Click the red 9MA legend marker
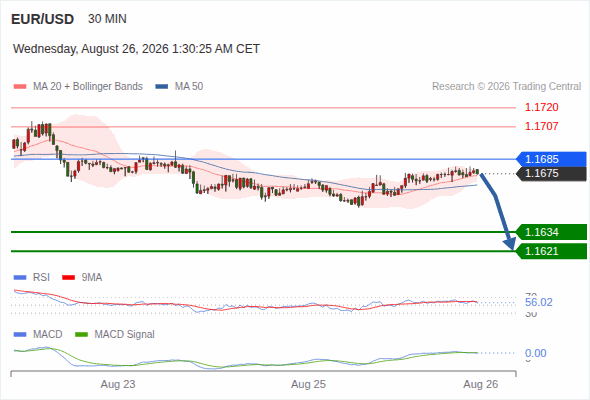Screen dimensions: 590x400 click(68, 278)
